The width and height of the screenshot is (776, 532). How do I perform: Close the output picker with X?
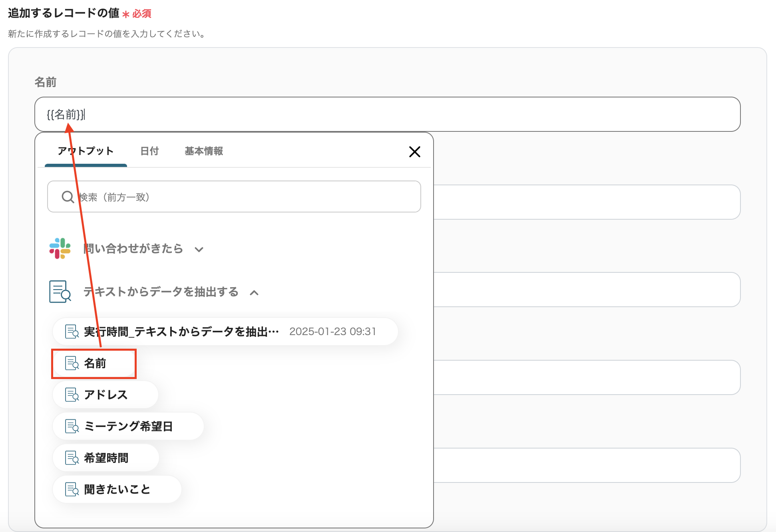414,152
